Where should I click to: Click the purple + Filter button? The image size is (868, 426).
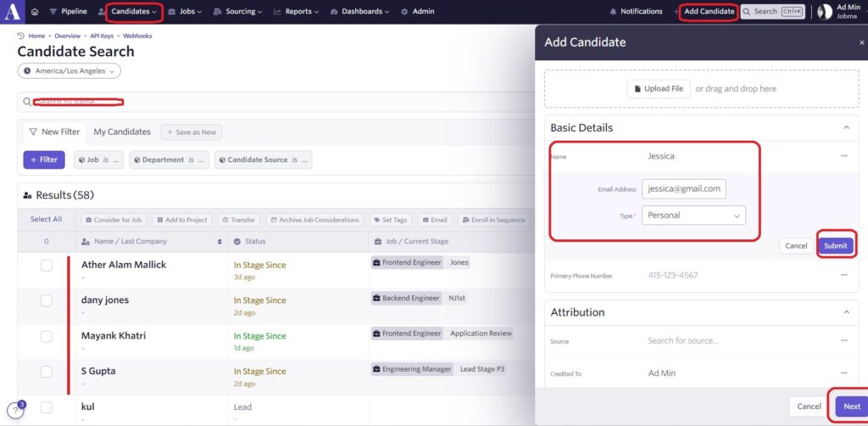(x=44, y=160)
